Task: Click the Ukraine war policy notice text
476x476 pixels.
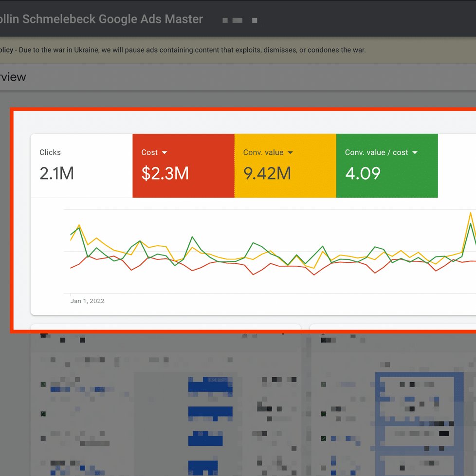Action: click(183, 50)
